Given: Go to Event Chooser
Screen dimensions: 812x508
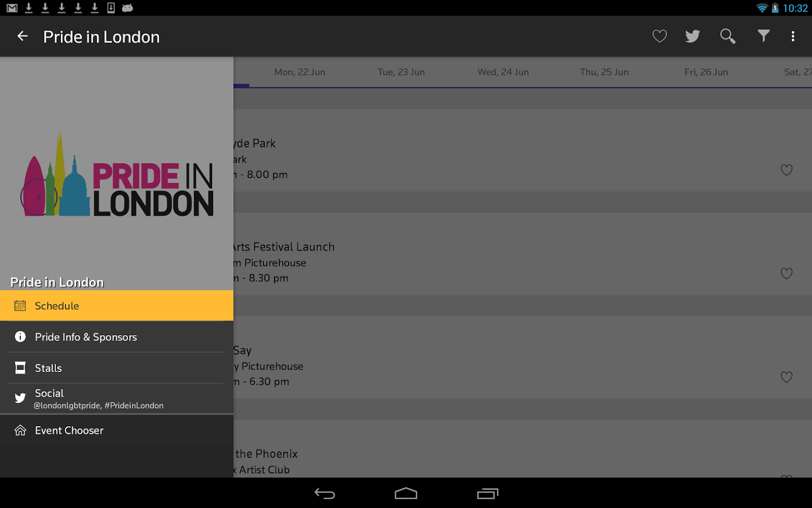Looking at the screenshot, I should 117,431.
